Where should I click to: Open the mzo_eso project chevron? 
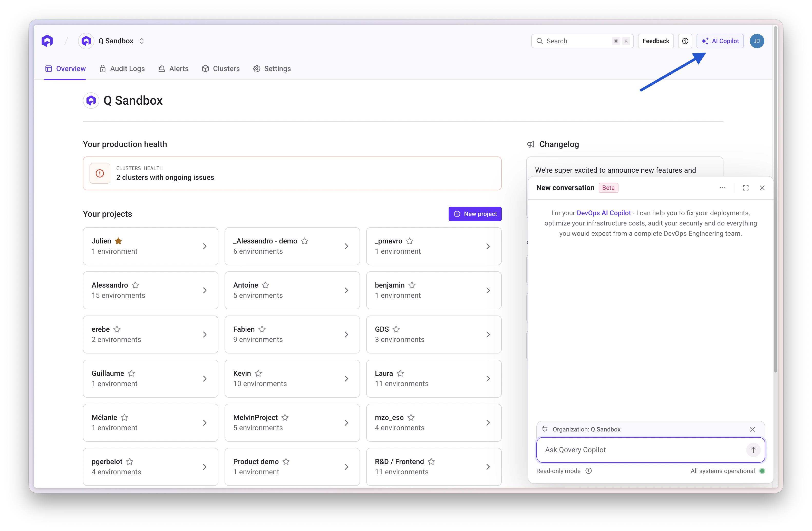(x=488, y=422)
